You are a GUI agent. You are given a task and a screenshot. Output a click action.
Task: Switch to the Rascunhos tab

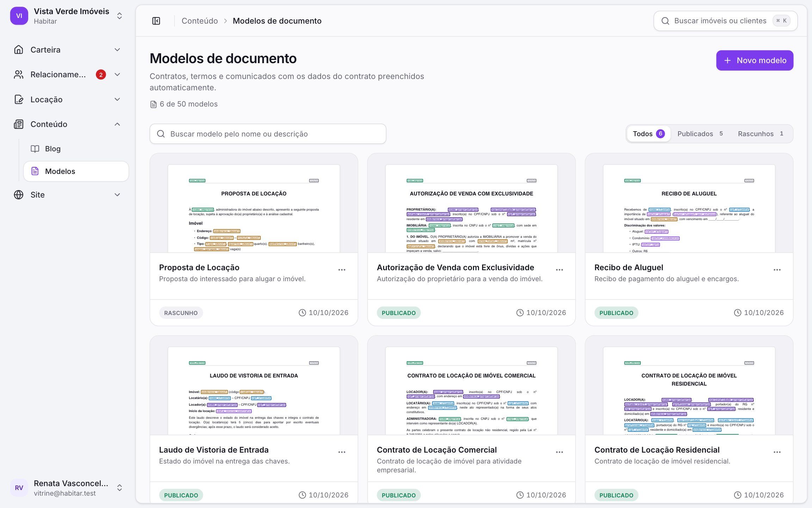click(x=761, y=134)
